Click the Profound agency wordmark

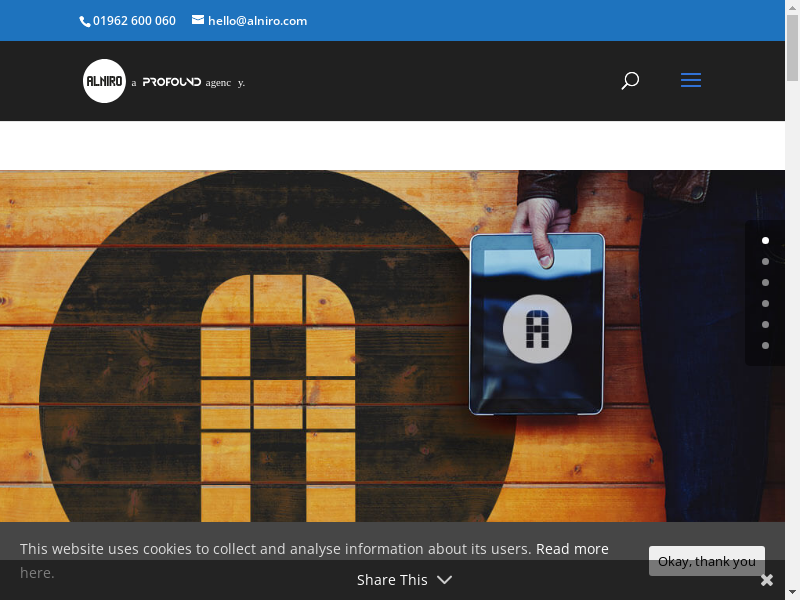click(x=172, y=82)
